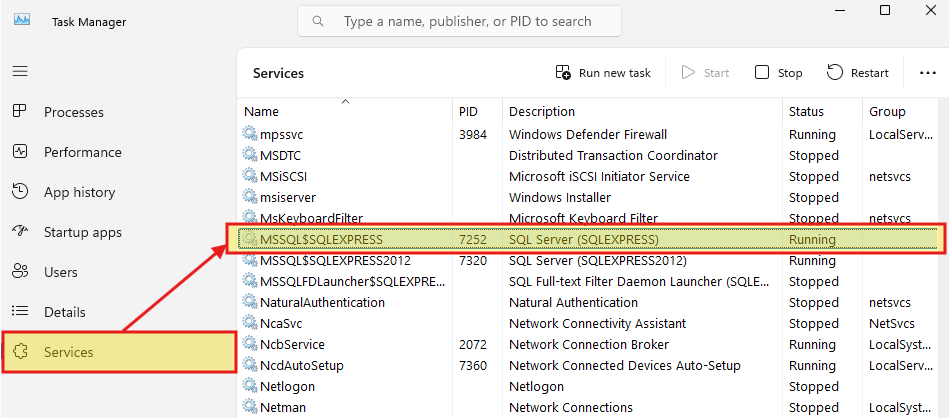Click Run new task button label

click(x=615, y=73)
